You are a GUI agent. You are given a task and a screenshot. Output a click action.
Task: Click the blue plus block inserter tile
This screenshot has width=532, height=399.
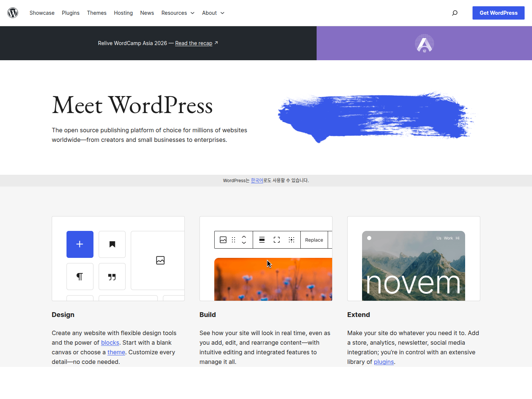80,244
